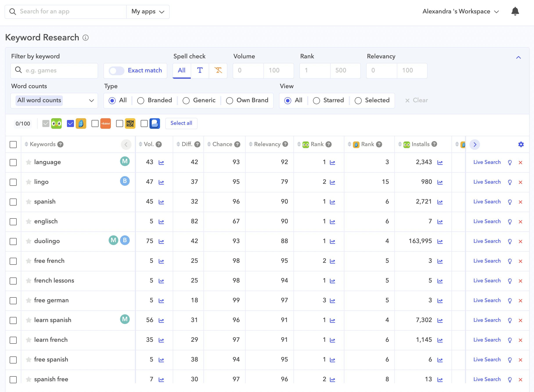
Task: Remove the 'lingo' keyword row
Action: coord(520,182)
